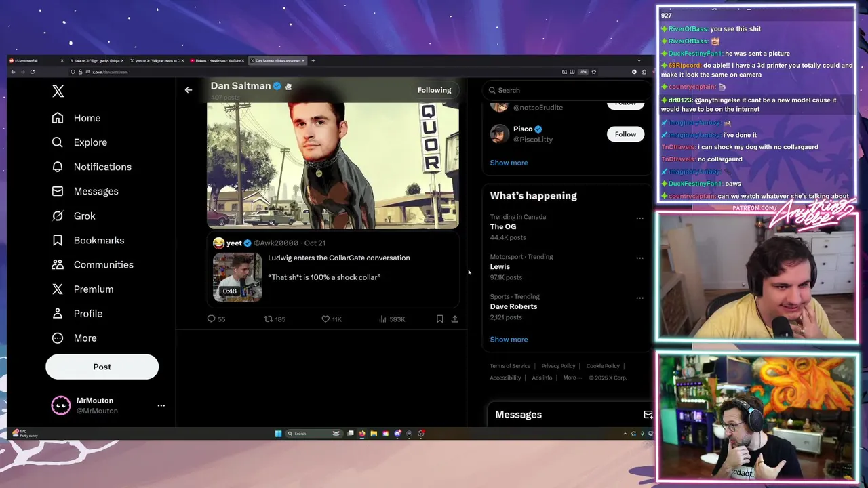
Task: Click the Post button
Action: pos(102,367)
